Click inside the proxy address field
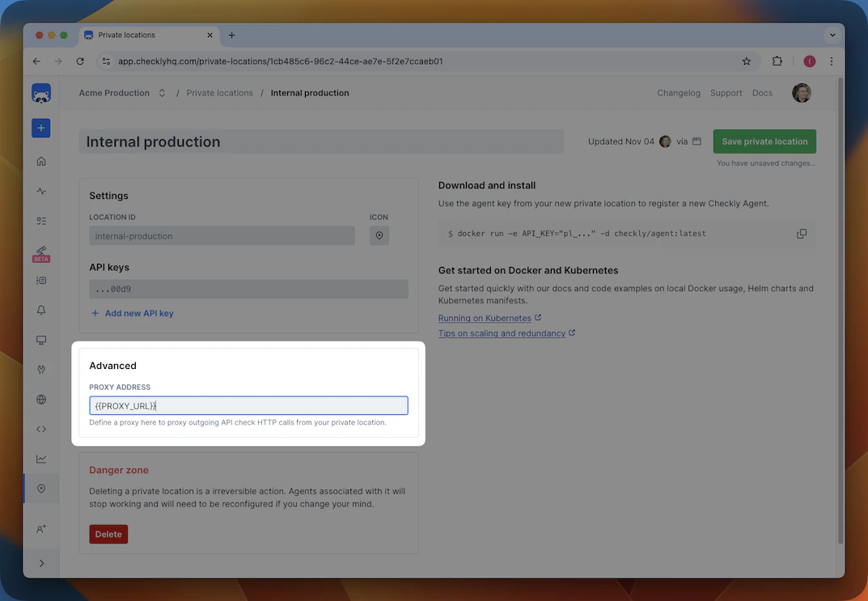The height and width of the screenshot is (601, 868). (248, 405)
